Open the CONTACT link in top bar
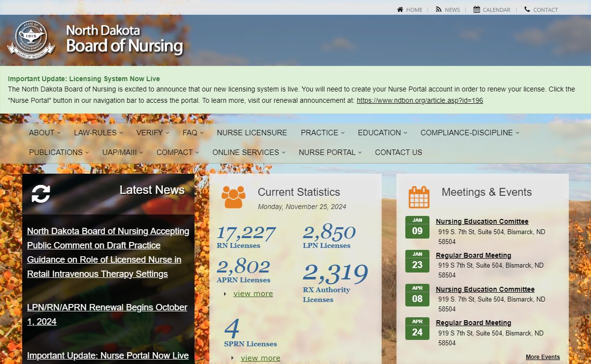 546,10
